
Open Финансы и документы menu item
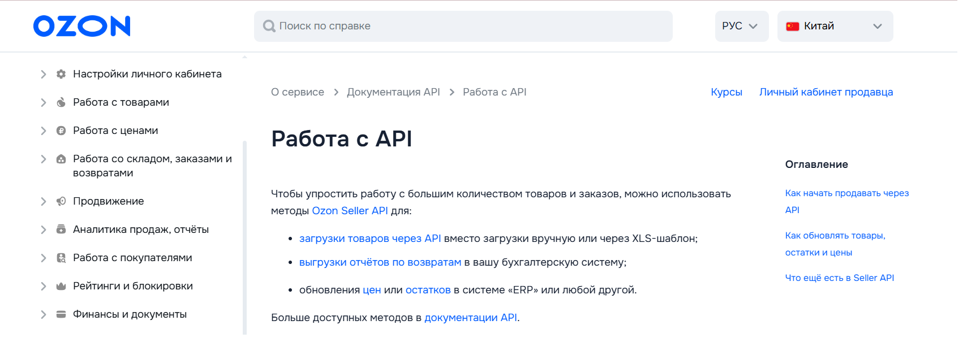point(130,314)
